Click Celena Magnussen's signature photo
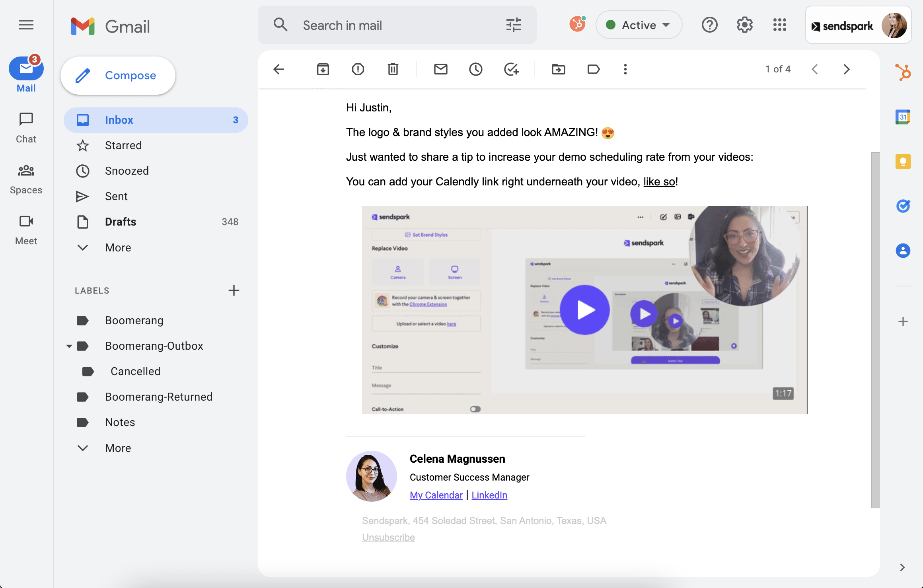 pos(372,476)
